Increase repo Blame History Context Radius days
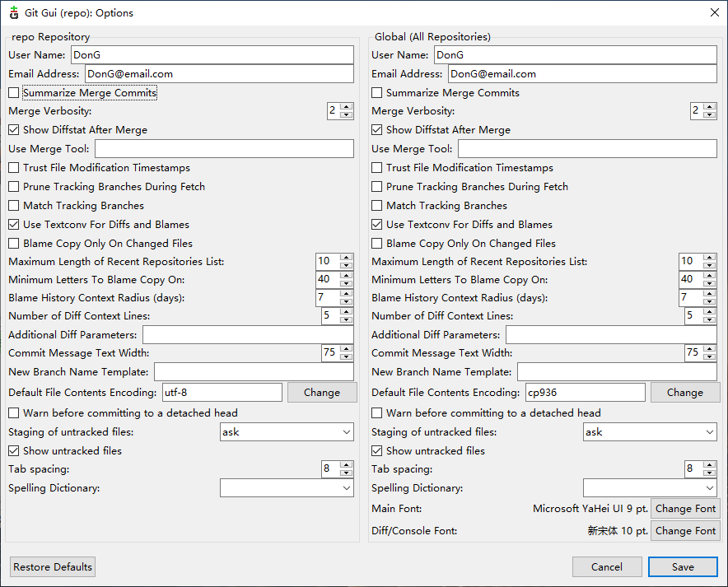Screen dimensions: 728x587 [347, 294]
